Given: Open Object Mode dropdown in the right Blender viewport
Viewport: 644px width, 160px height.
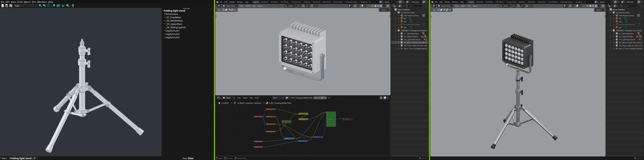Looking at the screenshot, I should point(445,6).
